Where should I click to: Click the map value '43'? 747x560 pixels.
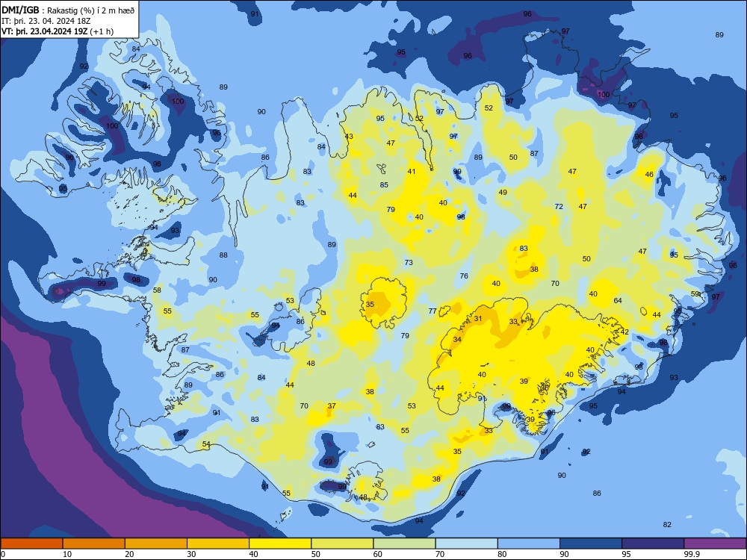coord(349,136)
